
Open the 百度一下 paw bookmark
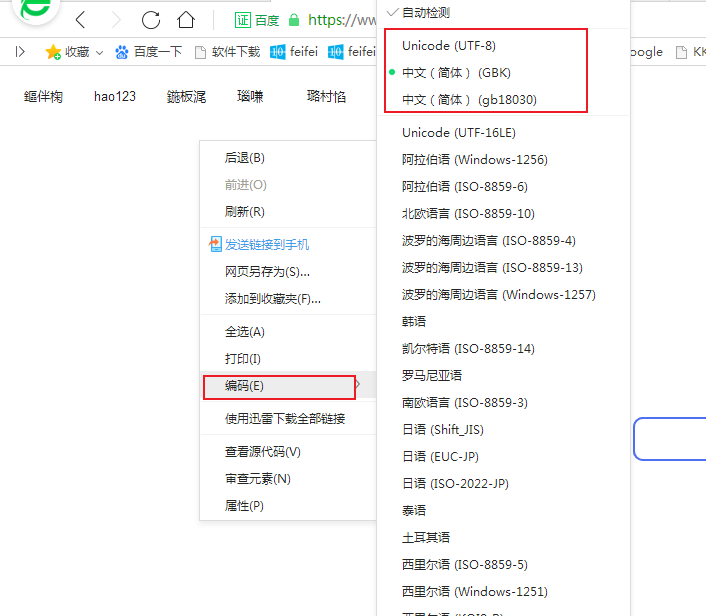pos(122,52)
